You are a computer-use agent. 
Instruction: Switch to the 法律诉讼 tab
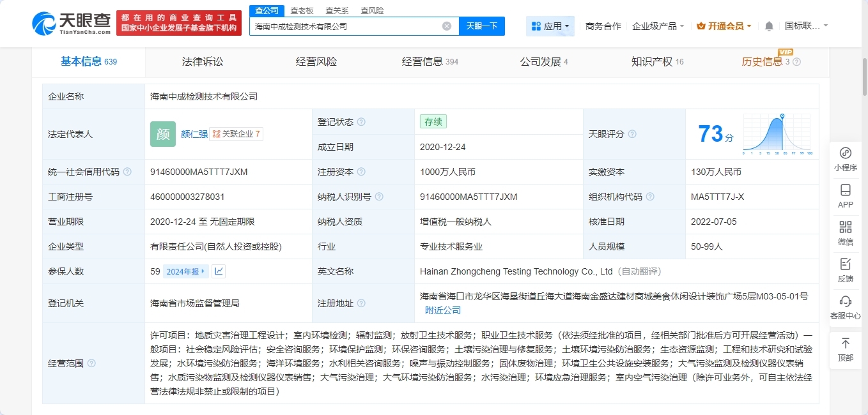click(203, 62)
